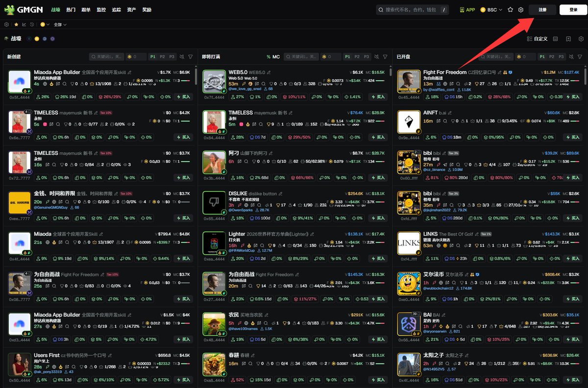
Task: Click the layout grid icon beside 自定义
Action: coord(555,39)
